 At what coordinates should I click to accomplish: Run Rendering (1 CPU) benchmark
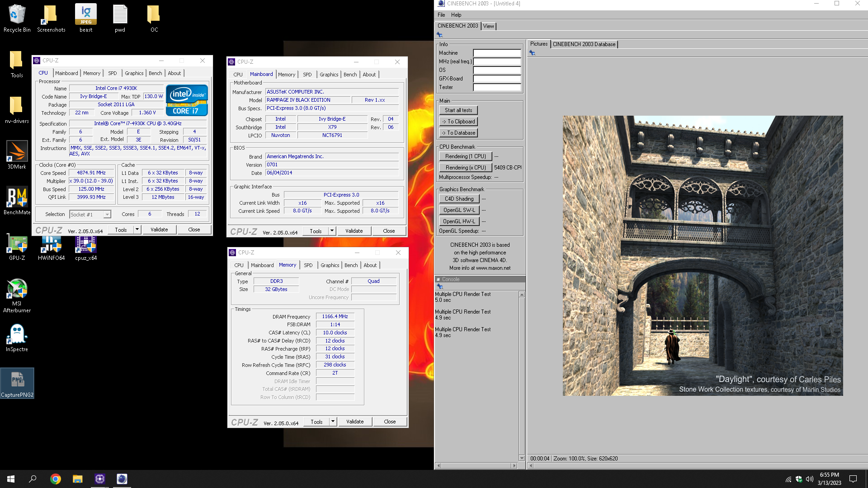tap(465, 156)
